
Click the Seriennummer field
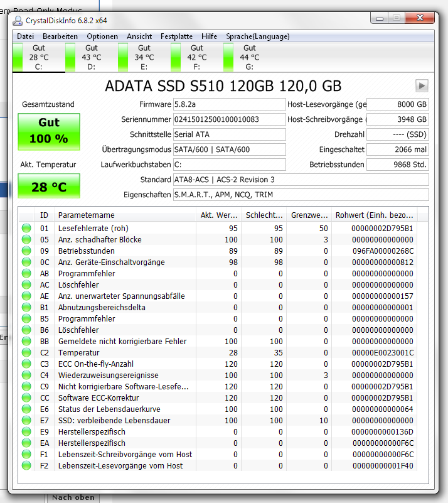coord(230,119)
